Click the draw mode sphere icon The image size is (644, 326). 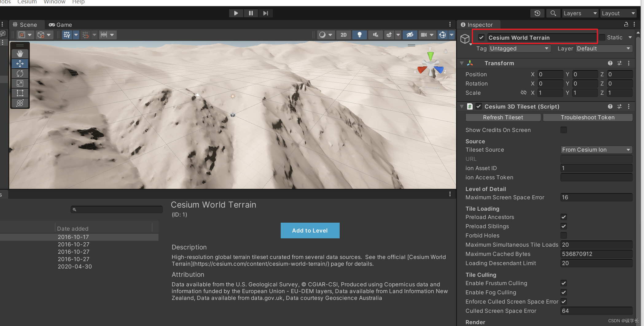[x=322, y=35]
